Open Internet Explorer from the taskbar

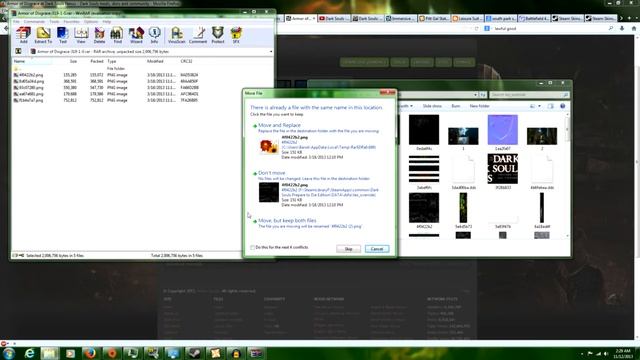29,353
